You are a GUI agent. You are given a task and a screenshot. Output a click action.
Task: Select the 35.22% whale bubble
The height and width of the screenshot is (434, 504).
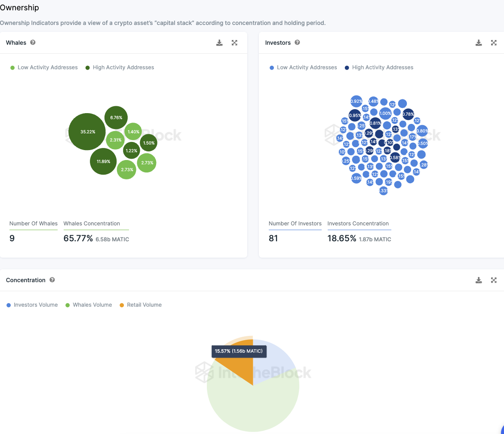pyautogui.click(x=87, y=132)
